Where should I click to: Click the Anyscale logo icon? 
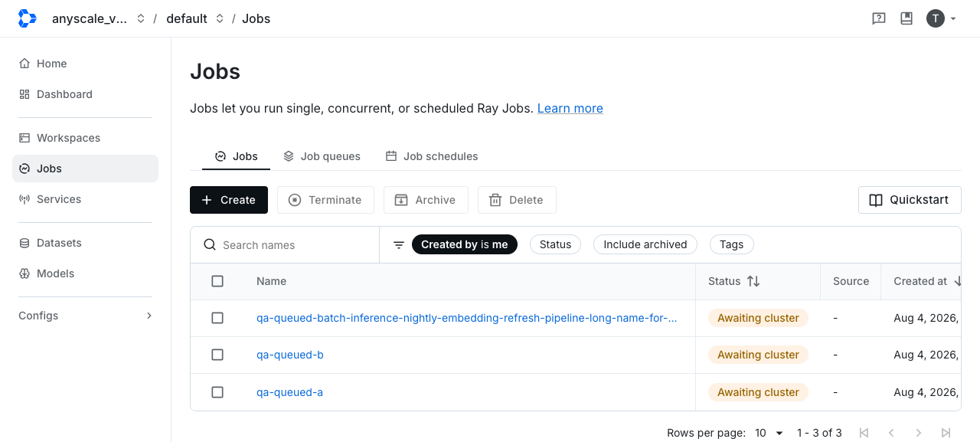pos(27,18)
